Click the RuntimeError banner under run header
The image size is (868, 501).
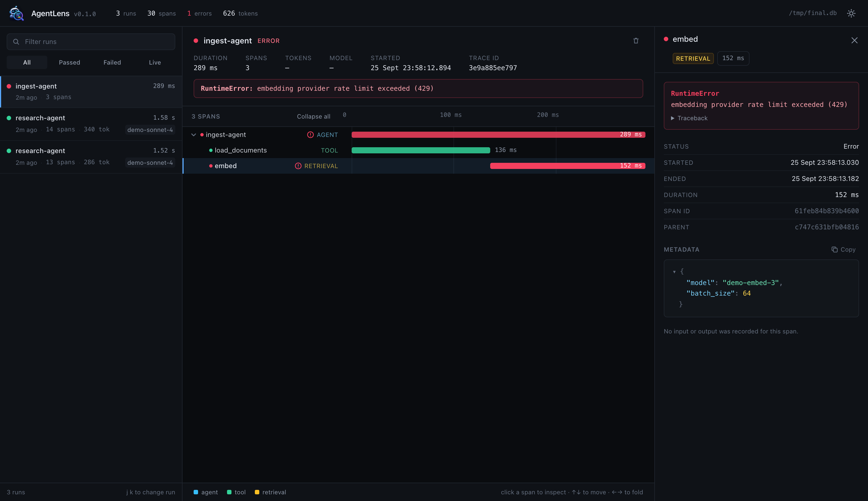point(418,89)
